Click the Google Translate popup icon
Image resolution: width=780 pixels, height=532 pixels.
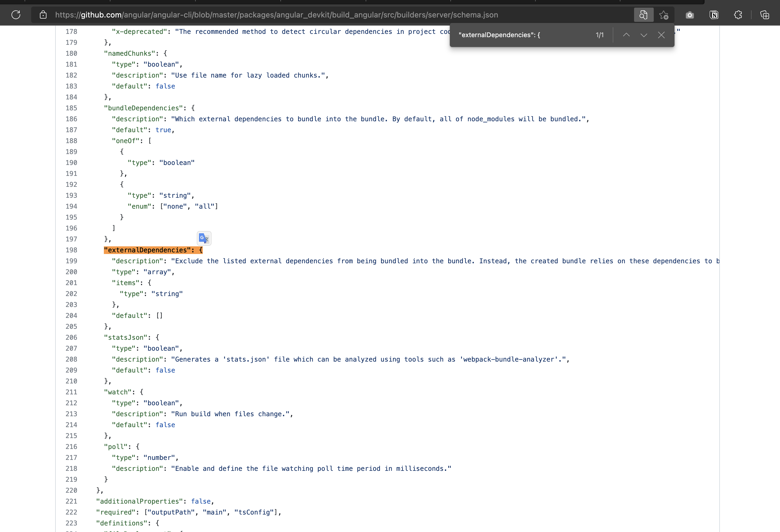(204, 238)
